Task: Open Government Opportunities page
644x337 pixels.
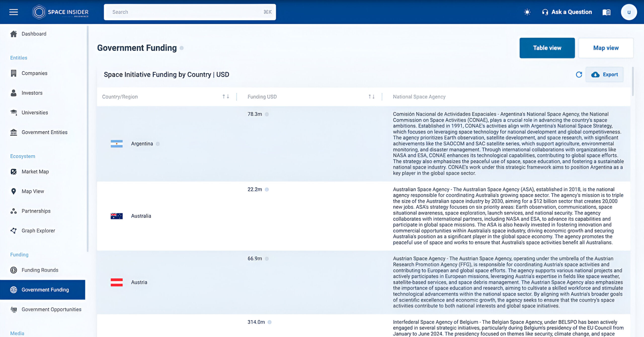Action: [x=52, y=309]
